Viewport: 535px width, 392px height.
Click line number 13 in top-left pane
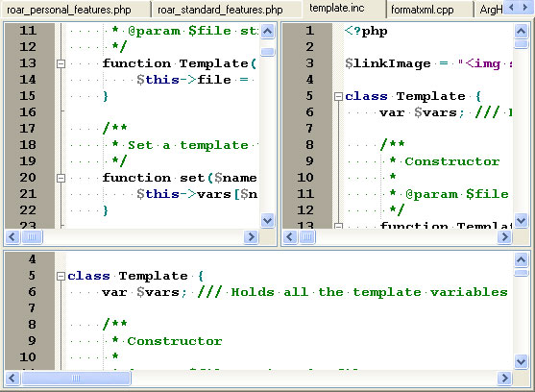pyautogui.click(x=28, y=63)
